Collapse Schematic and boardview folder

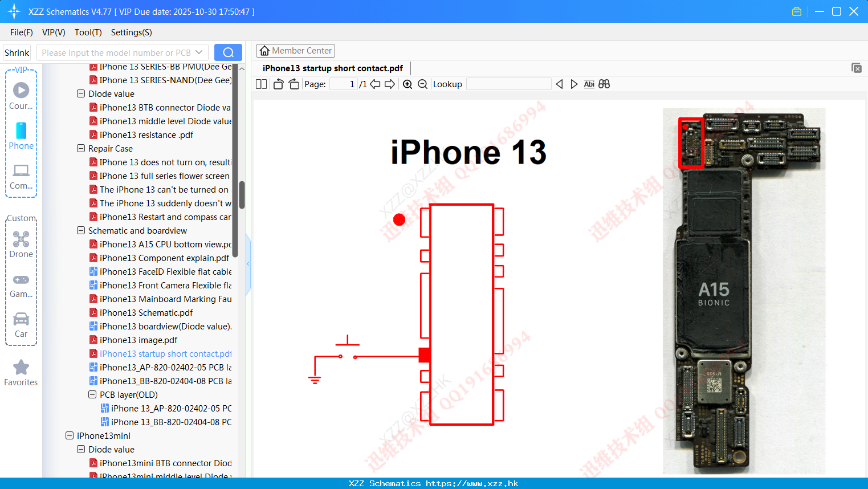click(81, 230)
